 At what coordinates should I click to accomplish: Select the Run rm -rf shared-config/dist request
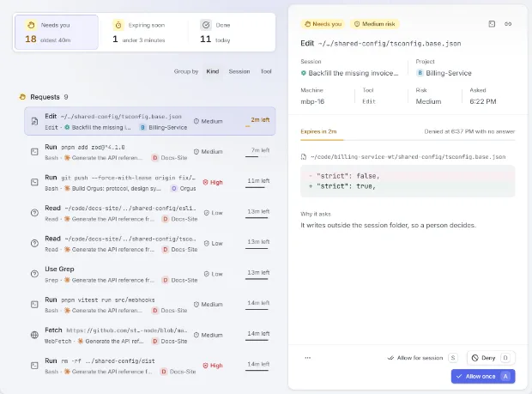tap(149, 366)
